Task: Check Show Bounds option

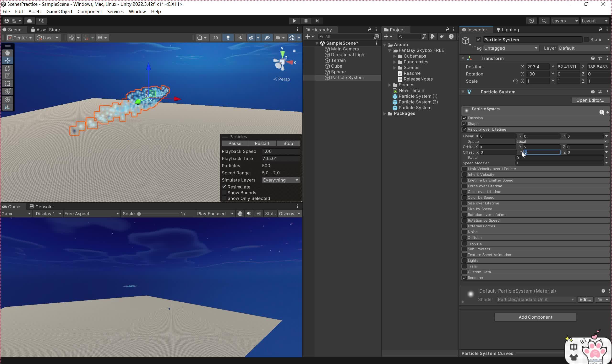Action: (224, 193)
